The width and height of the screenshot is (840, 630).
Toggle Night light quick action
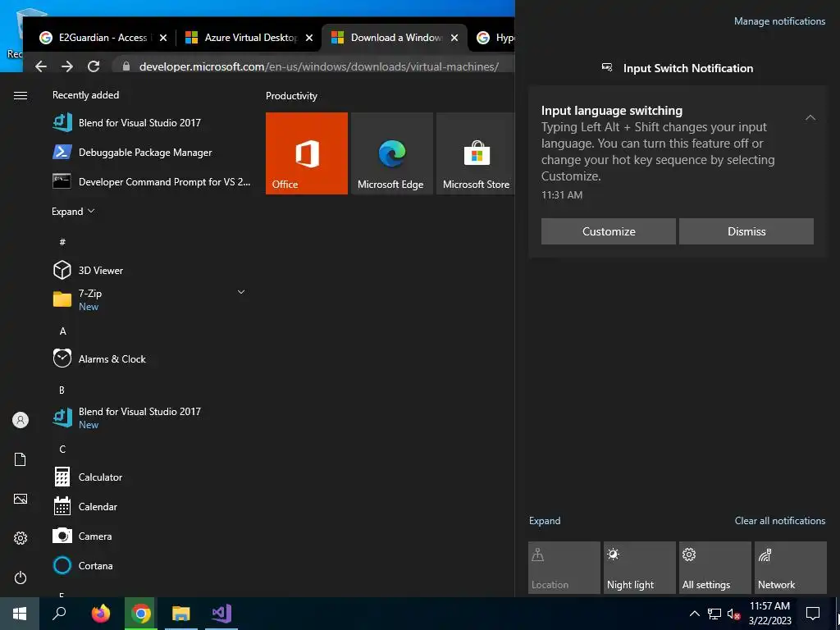(x=640, y=568)
